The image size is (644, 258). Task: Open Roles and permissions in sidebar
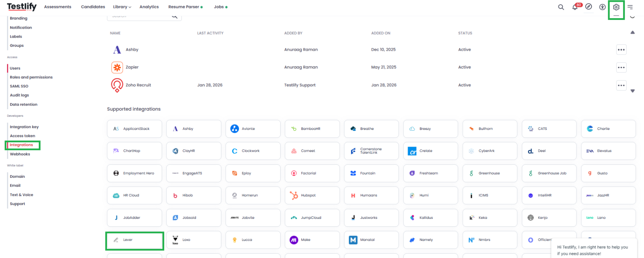[31, 77]
